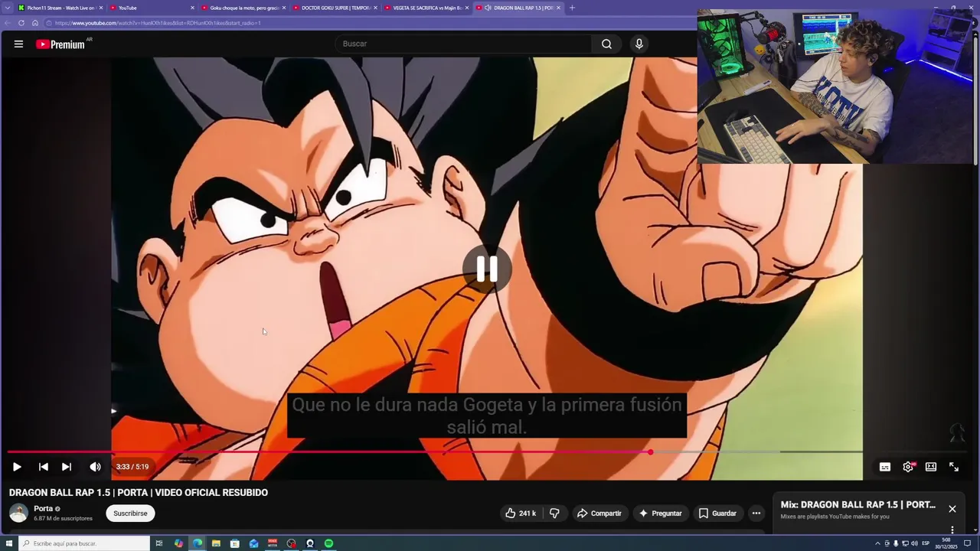Screen dimensions: 980x551
Task: Open Copilot from the taskbar
Action: pos(178,543)
